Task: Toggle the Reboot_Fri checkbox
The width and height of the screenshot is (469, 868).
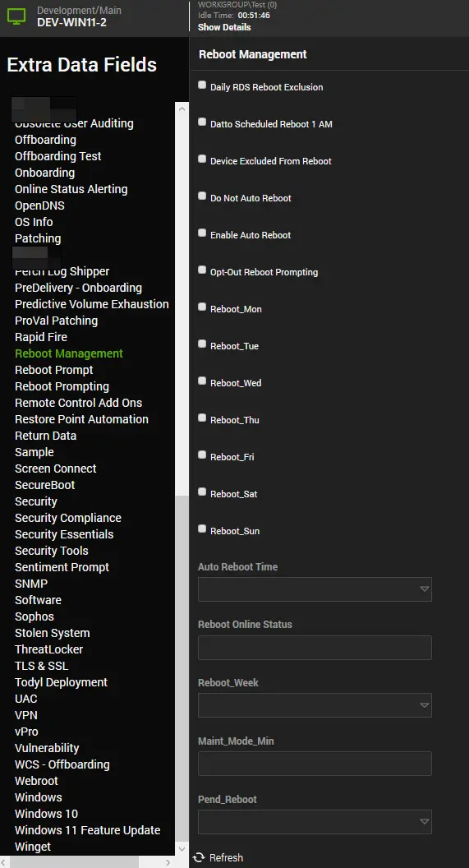Action: (x=202, y=455)
